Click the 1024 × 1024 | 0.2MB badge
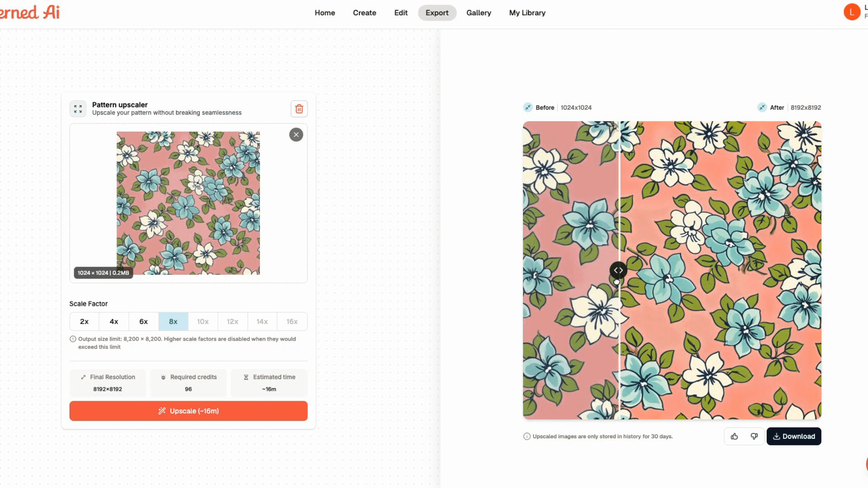The height and width of the screenshot is (488, 868). [104, 273]
